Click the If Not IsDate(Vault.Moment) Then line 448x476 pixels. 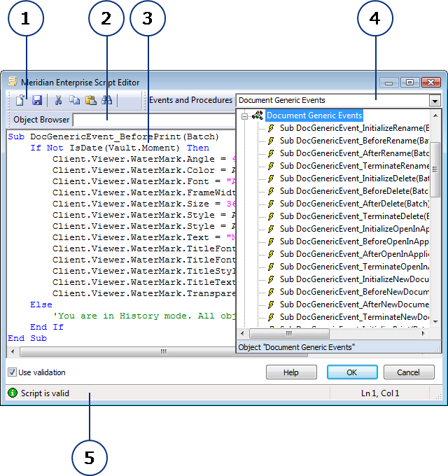120,148
